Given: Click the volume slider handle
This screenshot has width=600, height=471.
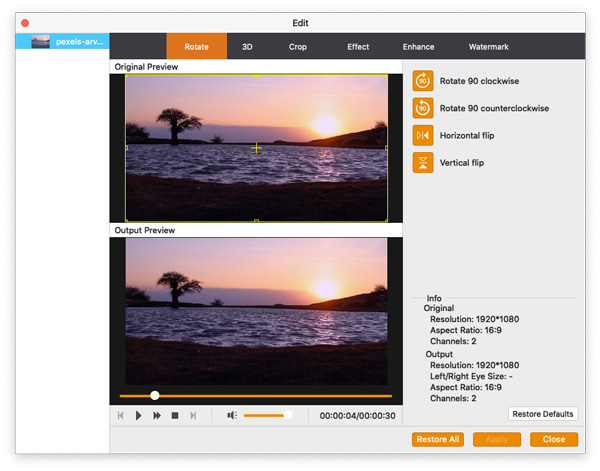Looking at the screenshot, I should tap(287, 415).
